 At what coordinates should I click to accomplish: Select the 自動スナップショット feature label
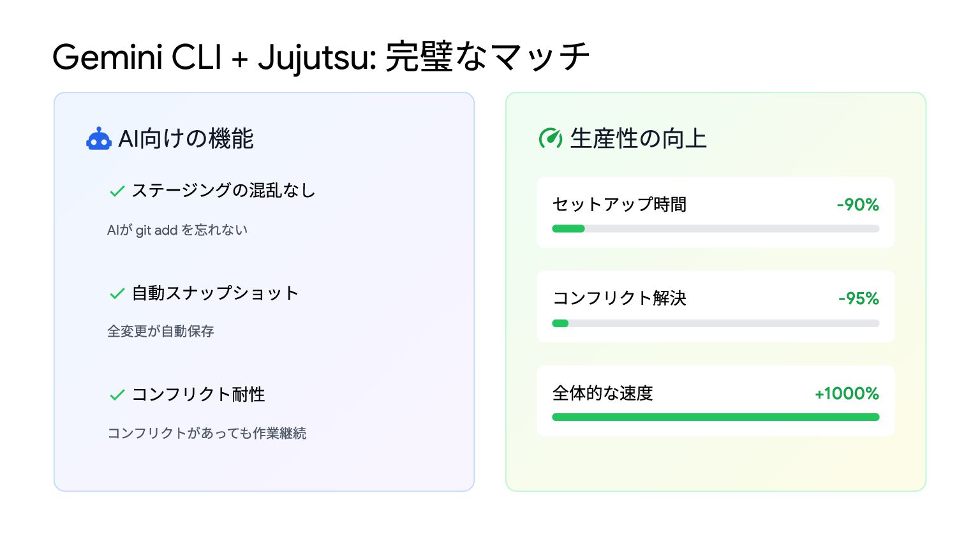[215, 293]
